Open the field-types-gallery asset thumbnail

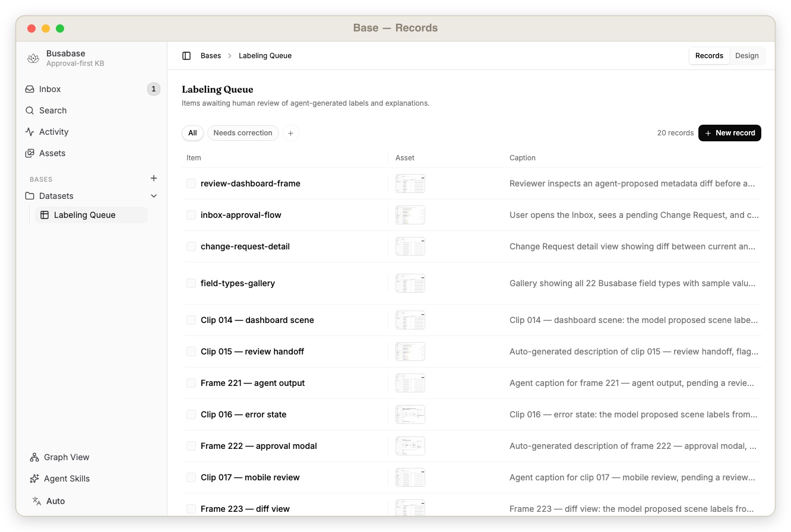coord(410,283)
